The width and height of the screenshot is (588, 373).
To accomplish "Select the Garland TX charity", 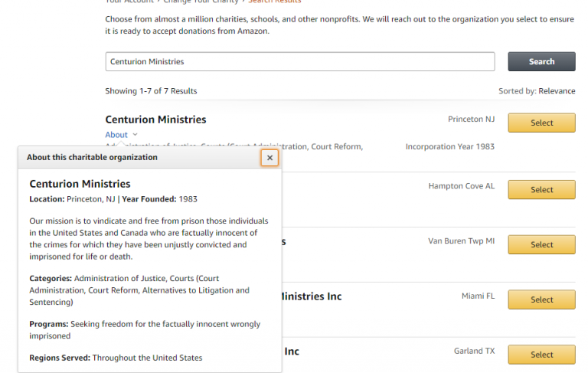I will 541,355.
